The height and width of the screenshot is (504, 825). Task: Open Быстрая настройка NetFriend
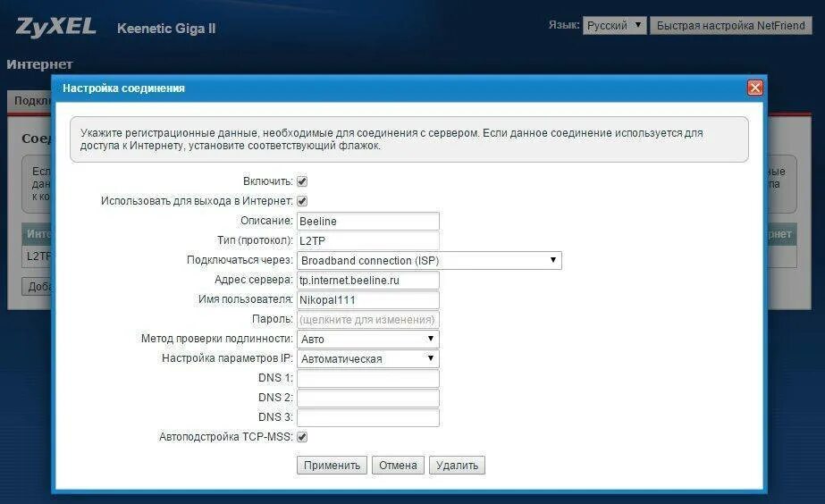pos(731,25)
